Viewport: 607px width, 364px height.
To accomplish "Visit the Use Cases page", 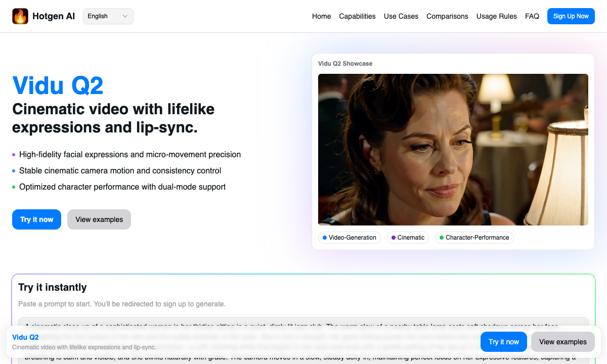I will (x=401, y=16).
